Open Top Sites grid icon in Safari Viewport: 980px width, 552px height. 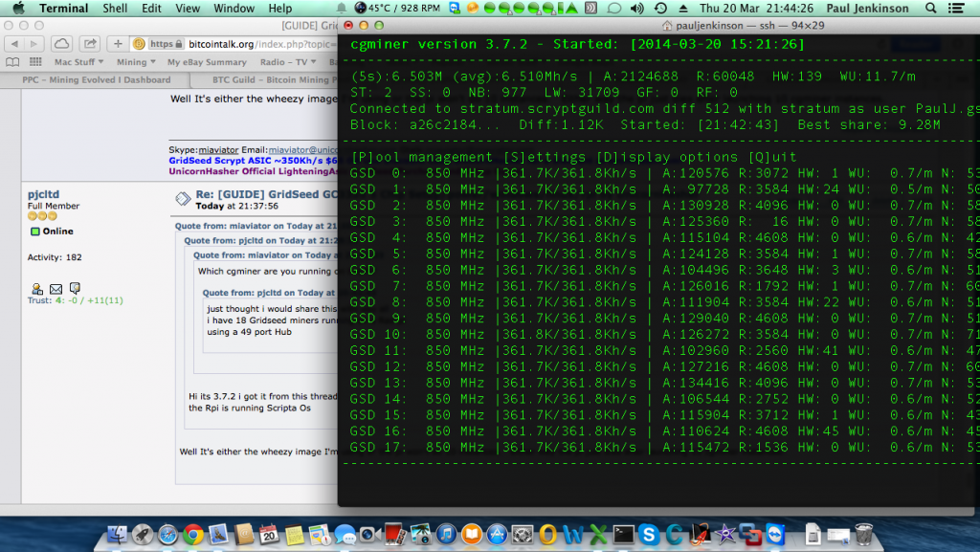(35, 62)
